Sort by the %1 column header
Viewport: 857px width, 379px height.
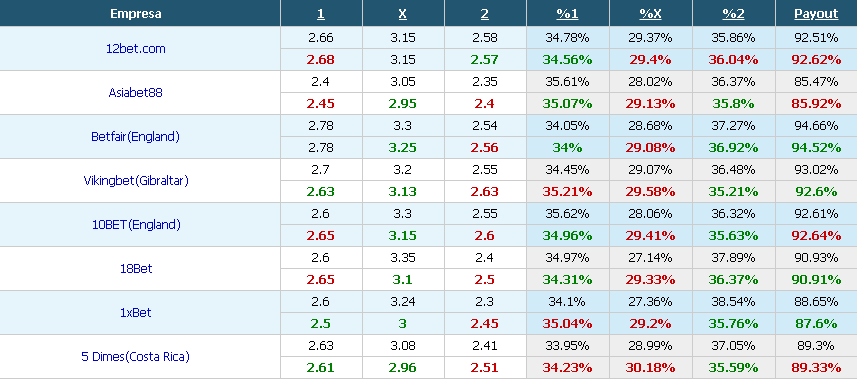(x=567, y=14)
